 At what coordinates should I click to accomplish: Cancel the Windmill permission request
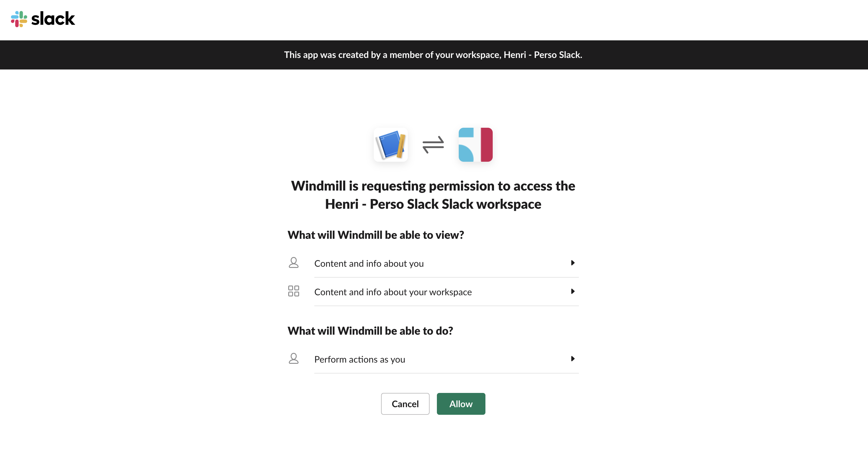point(405,404)
